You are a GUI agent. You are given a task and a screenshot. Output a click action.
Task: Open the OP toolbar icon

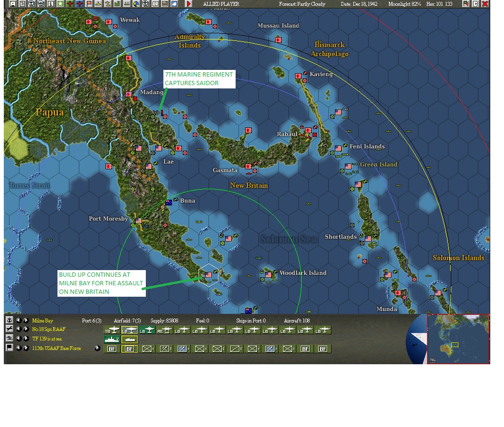tap(155, 4)
